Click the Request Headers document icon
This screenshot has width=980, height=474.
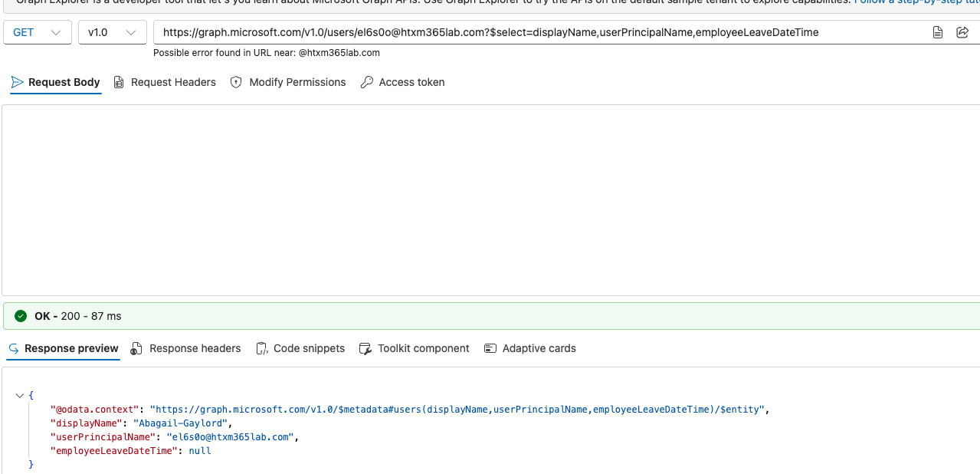pos(119,82)
